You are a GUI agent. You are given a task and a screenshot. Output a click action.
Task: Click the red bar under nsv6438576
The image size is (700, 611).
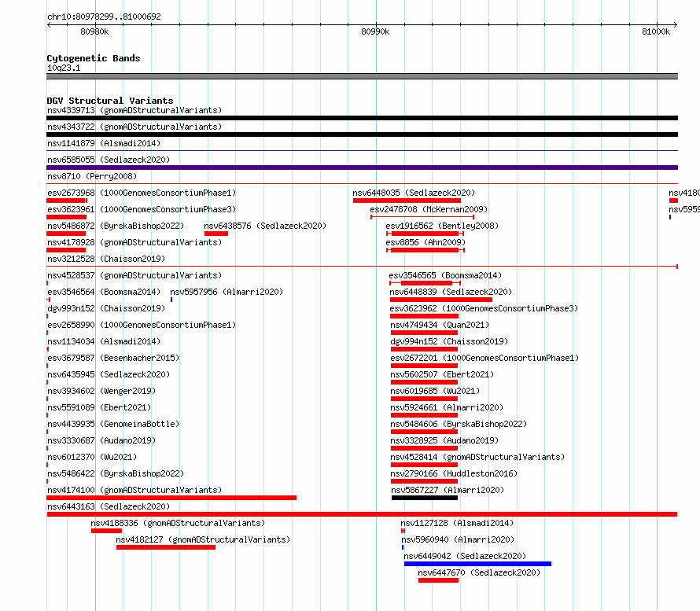(216, 234)
